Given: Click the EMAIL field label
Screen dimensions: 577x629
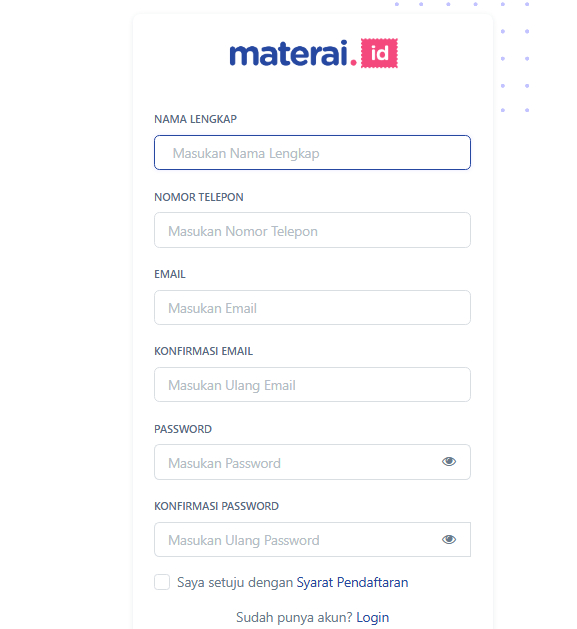Looking at the screenshot, I should [x=170, y=274].
